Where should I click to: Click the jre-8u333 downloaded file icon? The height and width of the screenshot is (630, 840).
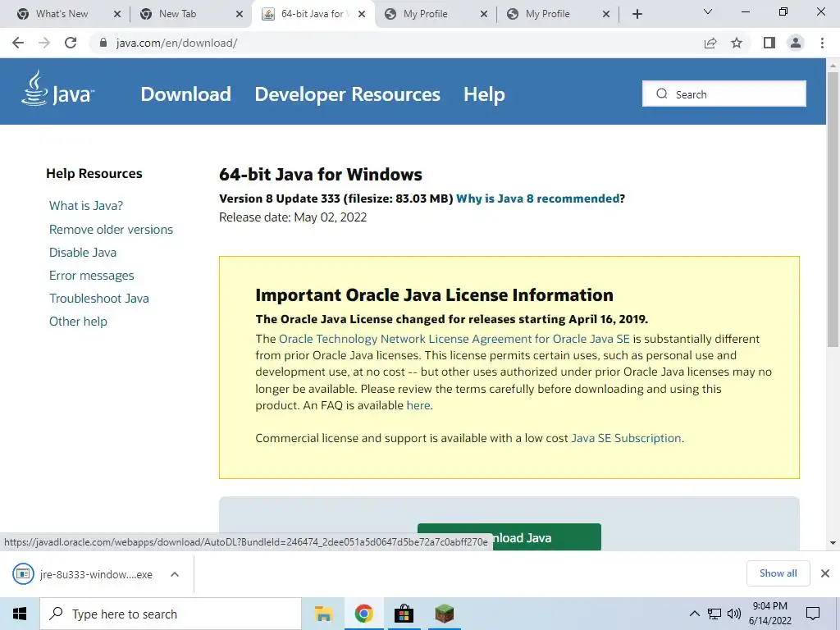point(23,574)
